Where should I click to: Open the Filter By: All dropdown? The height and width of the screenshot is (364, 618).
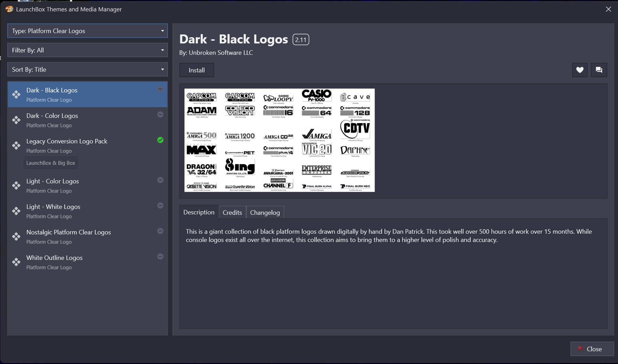pyautogui.click(x=88, y=50)
